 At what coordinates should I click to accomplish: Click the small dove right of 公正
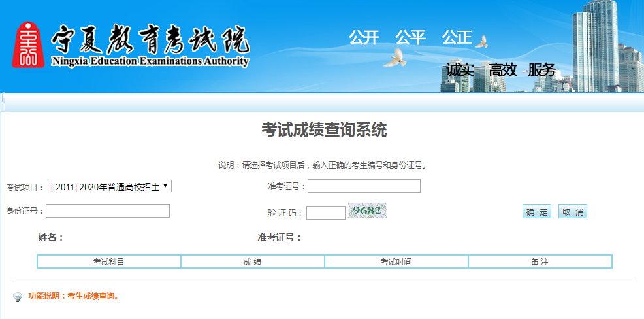(482, 41)
